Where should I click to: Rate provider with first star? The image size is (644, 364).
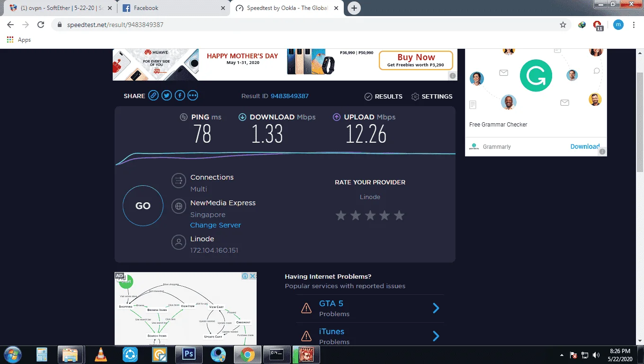pos(341,216)
